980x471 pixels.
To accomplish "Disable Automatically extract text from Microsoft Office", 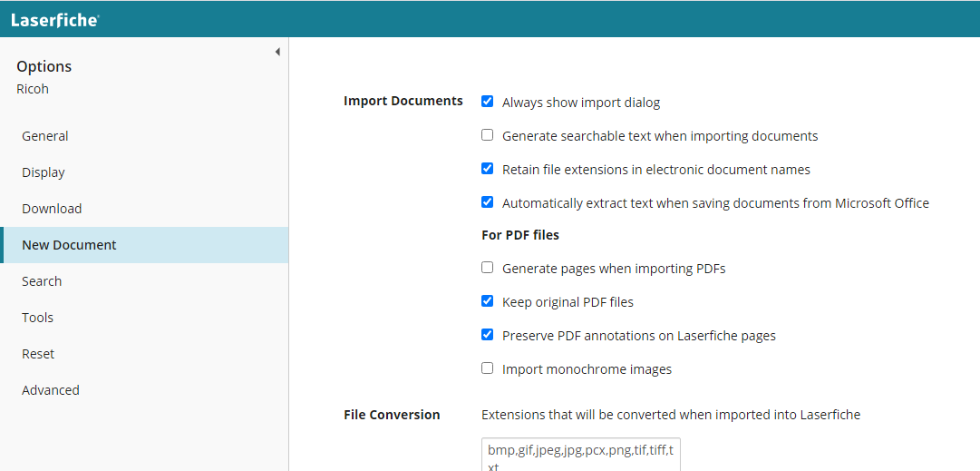I will (488, 202).
